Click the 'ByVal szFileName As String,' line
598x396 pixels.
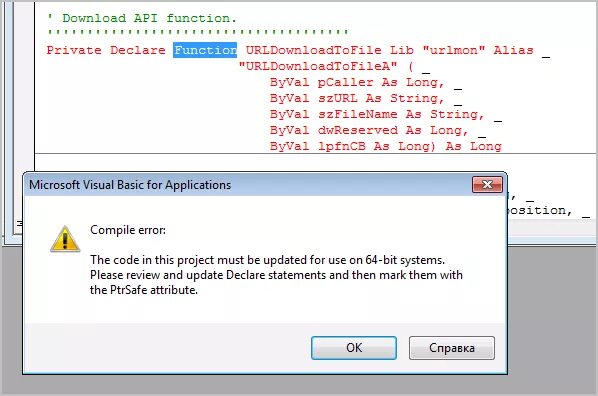pyautogui.click(x=377, y=114)
